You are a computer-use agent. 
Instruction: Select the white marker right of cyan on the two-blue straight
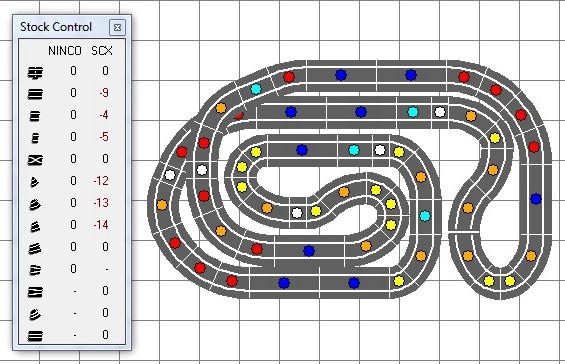click(440, 112)
